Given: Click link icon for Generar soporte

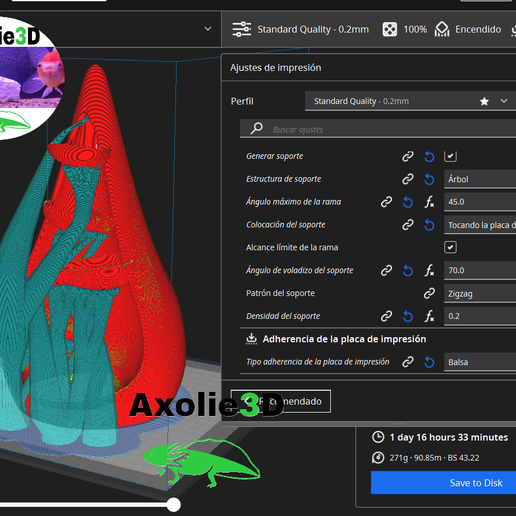Looking at the screenshot, I should pos(408,156).
